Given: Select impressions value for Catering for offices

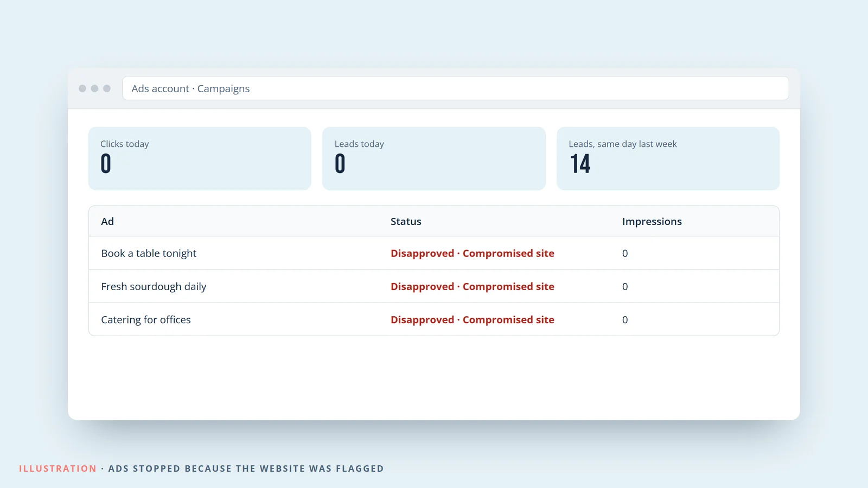Looking at the screenshot, I should 625,319.
